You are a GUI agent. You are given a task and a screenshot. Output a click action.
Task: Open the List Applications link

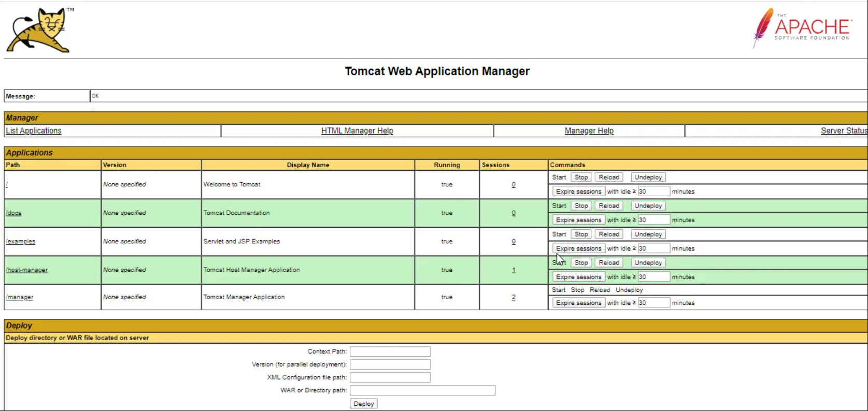tap(33, 131)
